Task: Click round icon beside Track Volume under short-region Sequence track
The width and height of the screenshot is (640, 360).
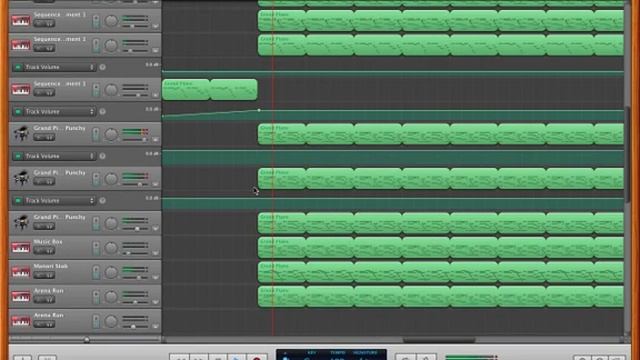Action: [102, 111]
